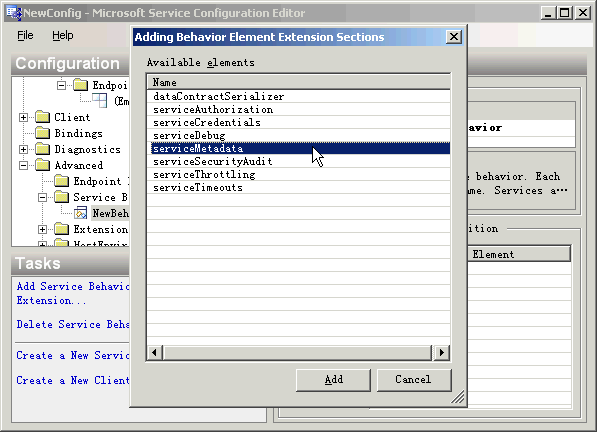Click the list's right scroll arrow

point(441,352)
